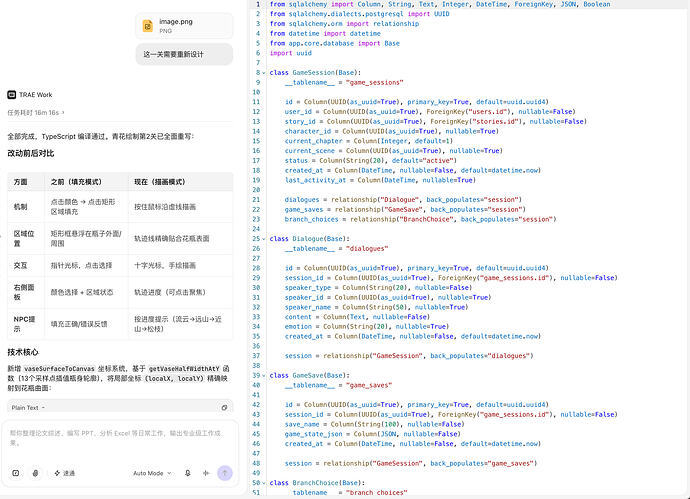Click the microphone voice input icon
This screenshot has width=690, height=499.
click(x=187, y=473)
